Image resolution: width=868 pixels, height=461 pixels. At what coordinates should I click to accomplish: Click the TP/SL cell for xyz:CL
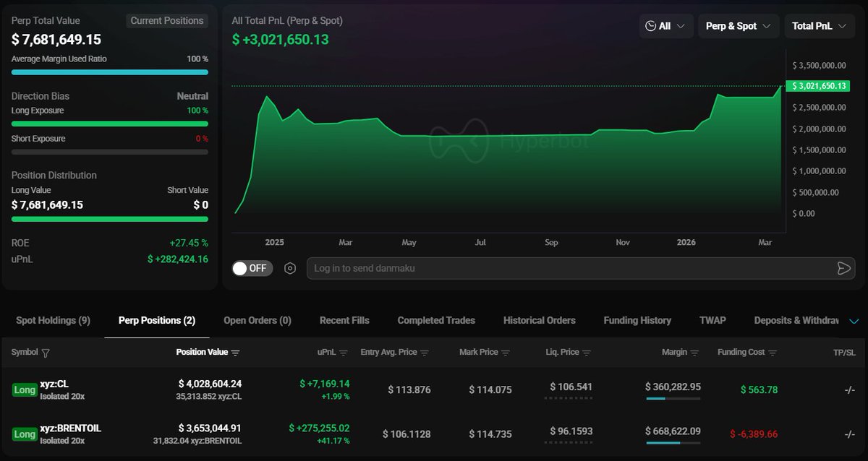tap(849, 390)
